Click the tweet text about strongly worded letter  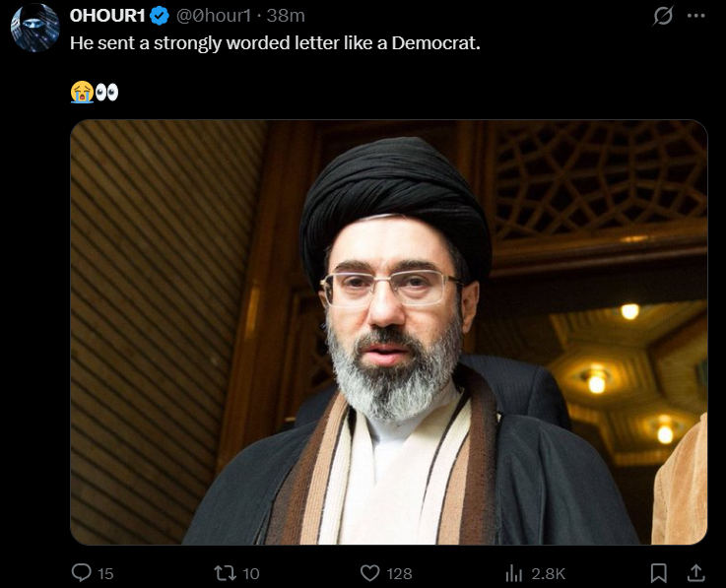point(275,43)
